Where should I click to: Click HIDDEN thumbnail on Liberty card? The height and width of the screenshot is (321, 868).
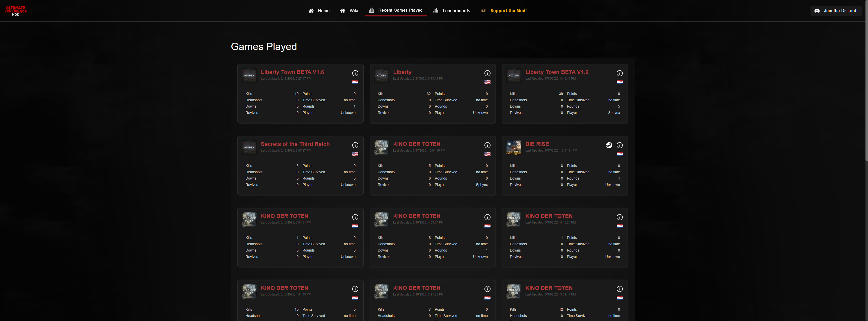[x=382, y=76]
